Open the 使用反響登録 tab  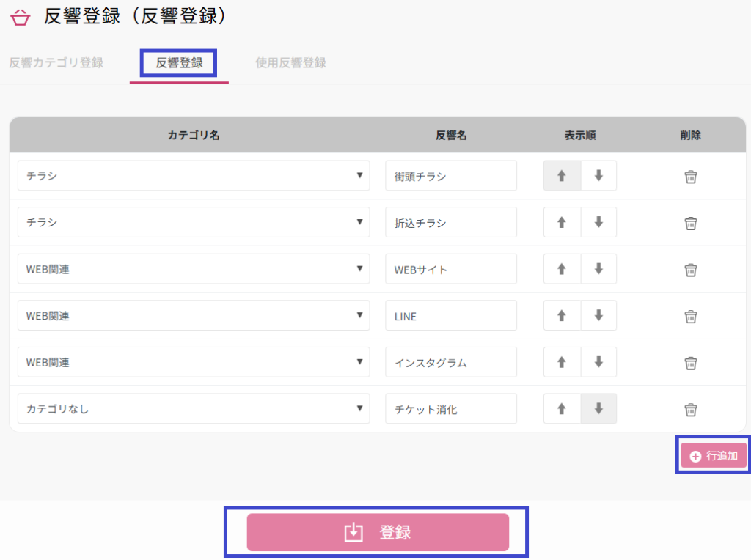pyautogui.click(x=290, y=63)
